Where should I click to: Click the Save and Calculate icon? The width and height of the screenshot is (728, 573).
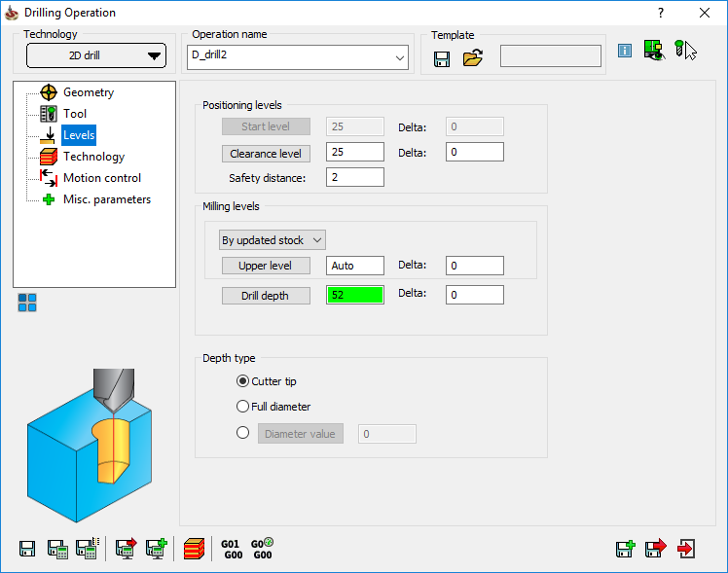pyautogui.click(x=57, y=549)
